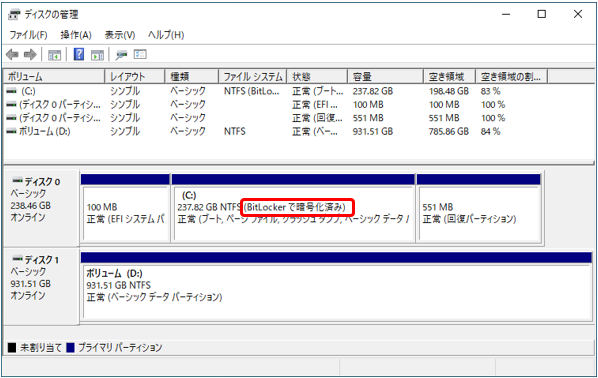This screenshot has height=378, width=598.
Task: Select the (C:) partition block on Disk 0
Action: pyautogui.click(x=293, y=209)
